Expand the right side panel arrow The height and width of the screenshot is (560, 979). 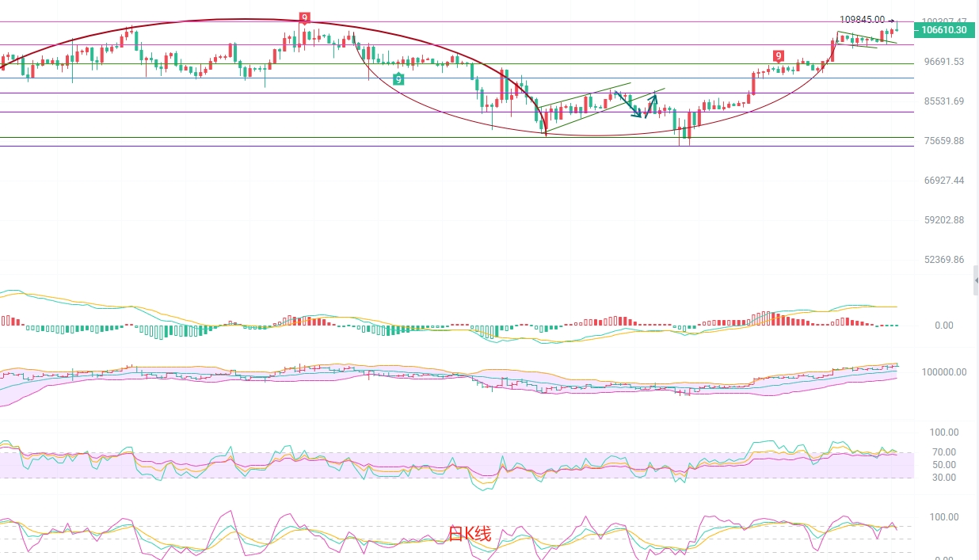975,280
